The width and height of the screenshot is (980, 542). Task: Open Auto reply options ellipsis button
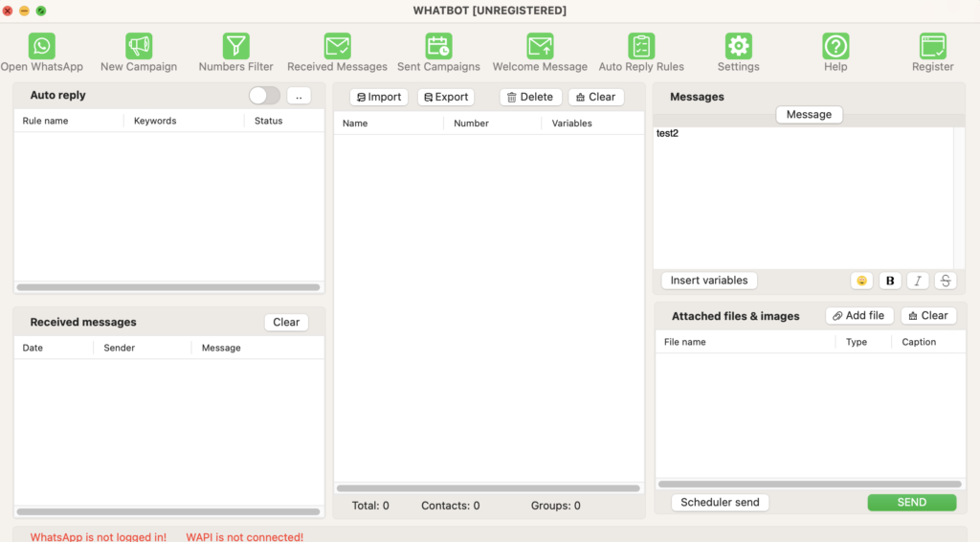pos(299,96)
